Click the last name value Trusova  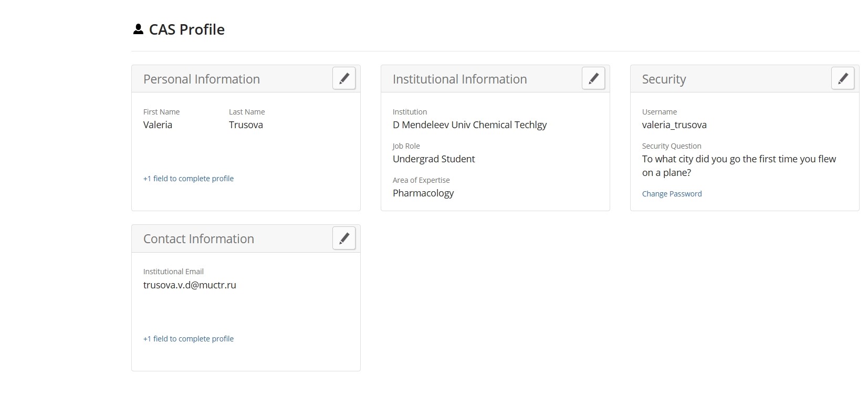246,125
